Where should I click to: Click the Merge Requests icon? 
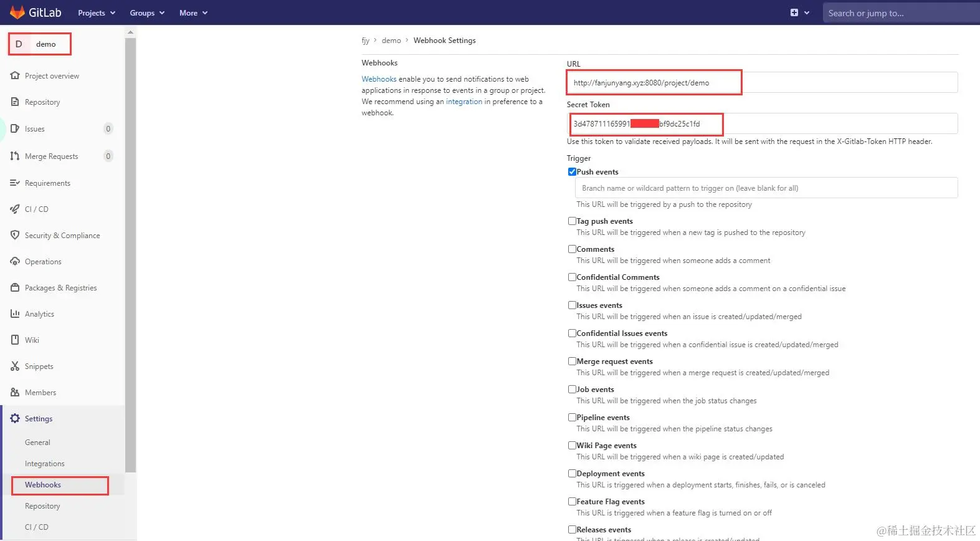(15, 156)
